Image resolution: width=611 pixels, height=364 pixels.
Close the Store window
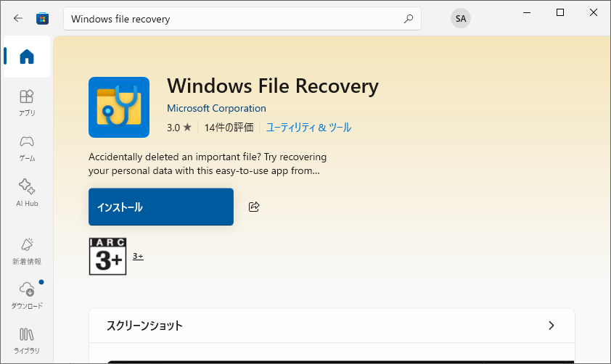pos(594,12)
